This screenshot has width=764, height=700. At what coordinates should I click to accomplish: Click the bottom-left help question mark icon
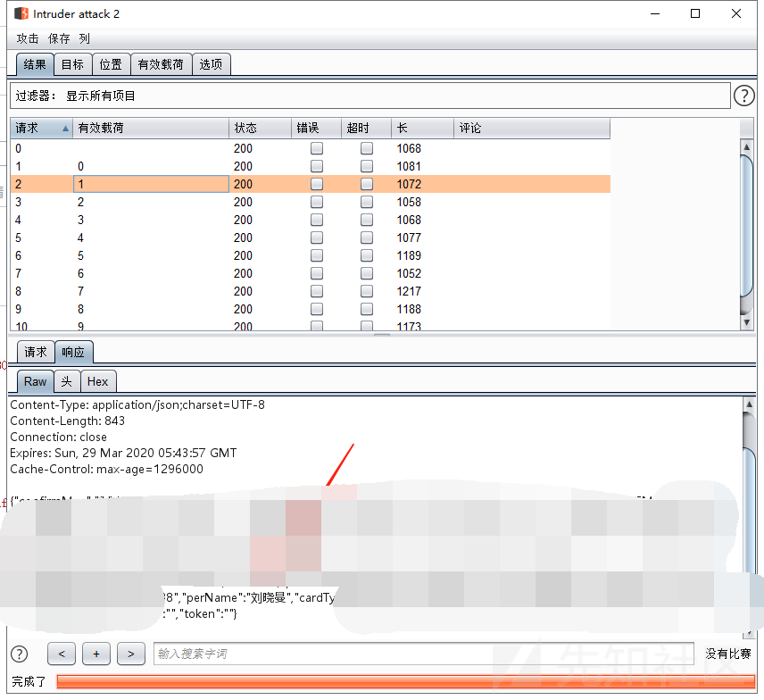coord(19,654)
